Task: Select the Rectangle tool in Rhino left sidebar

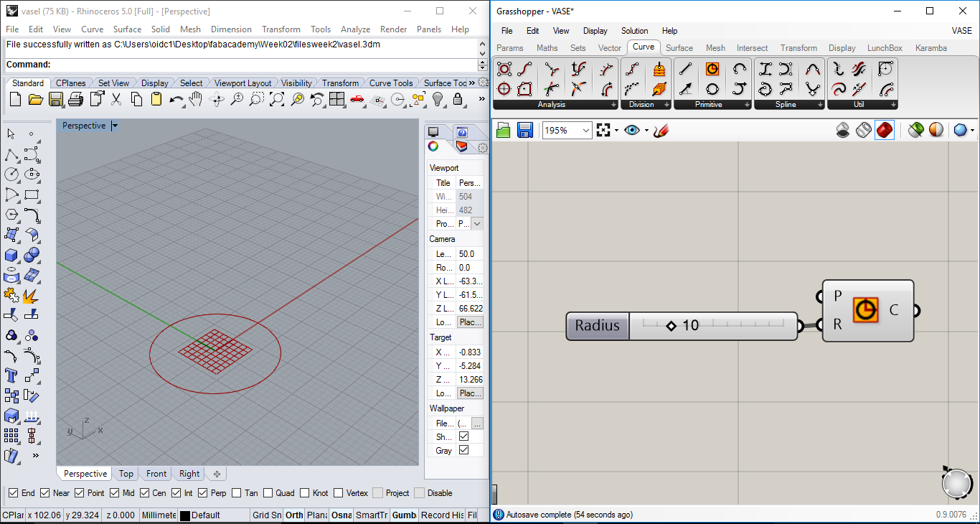Action: click(x=32, y=195)
